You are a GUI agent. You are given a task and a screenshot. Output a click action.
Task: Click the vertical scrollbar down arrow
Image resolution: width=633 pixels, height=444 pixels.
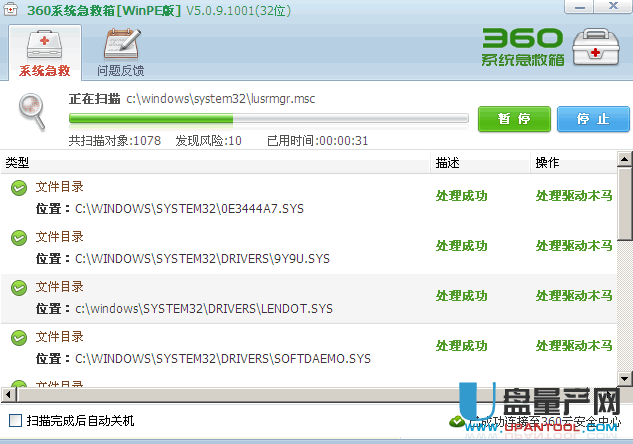point(625,378)
